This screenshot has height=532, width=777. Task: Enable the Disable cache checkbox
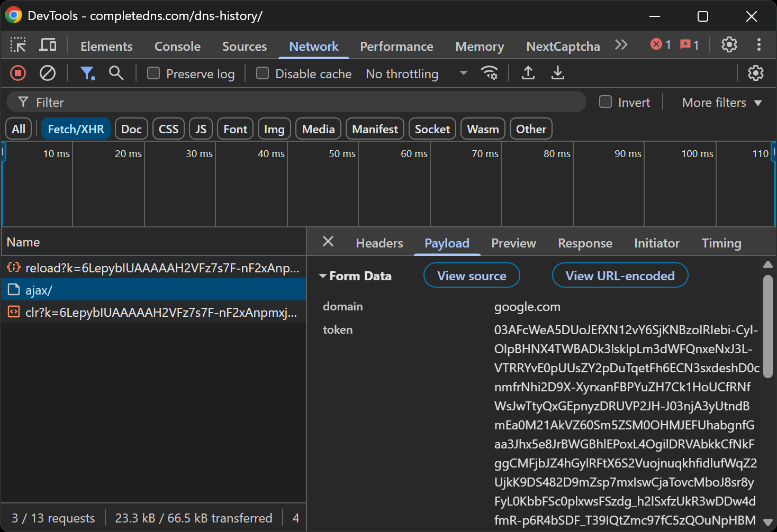click(x=263, y=74)
